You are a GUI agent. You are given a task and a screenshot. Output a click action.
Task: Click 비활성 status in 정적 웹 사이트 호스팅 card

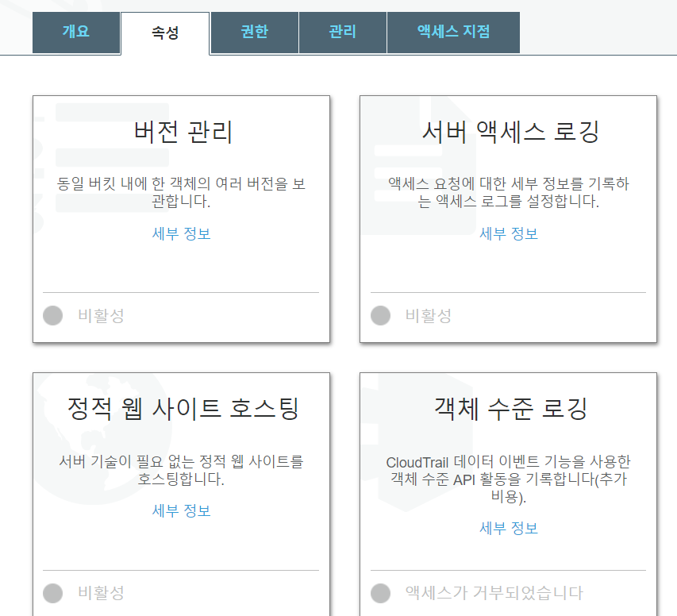101,593
